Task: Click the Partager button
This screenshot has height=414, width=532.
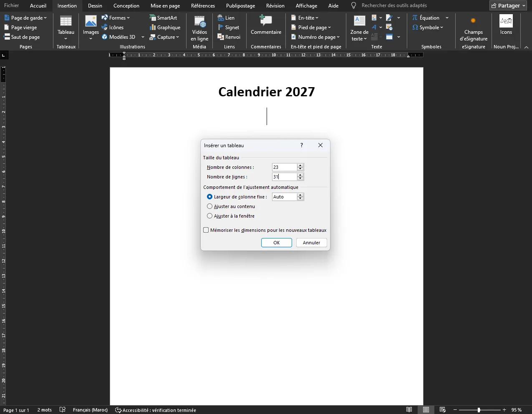Action: pyautogui.click(x=508, y=6)
